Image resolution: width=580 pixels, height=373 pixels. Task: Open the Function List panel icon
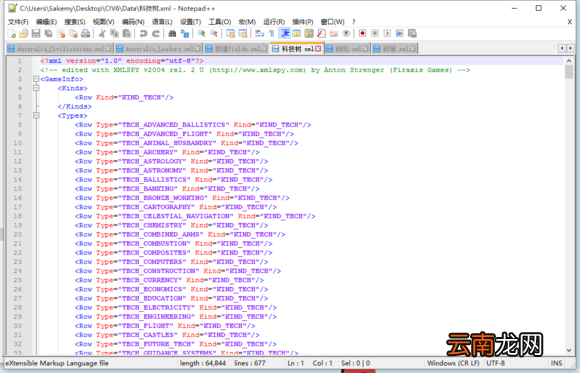[x=321, y=34]
